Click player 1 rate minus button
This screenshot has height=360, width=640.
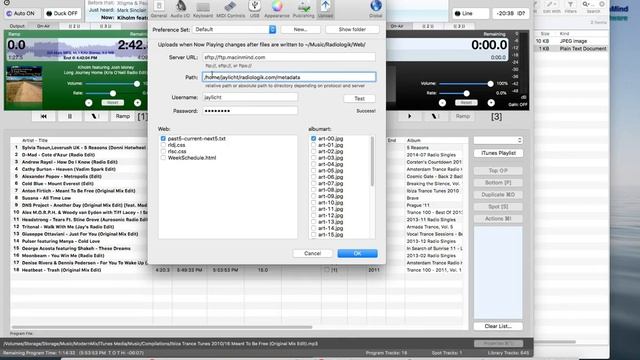point(89,103)
